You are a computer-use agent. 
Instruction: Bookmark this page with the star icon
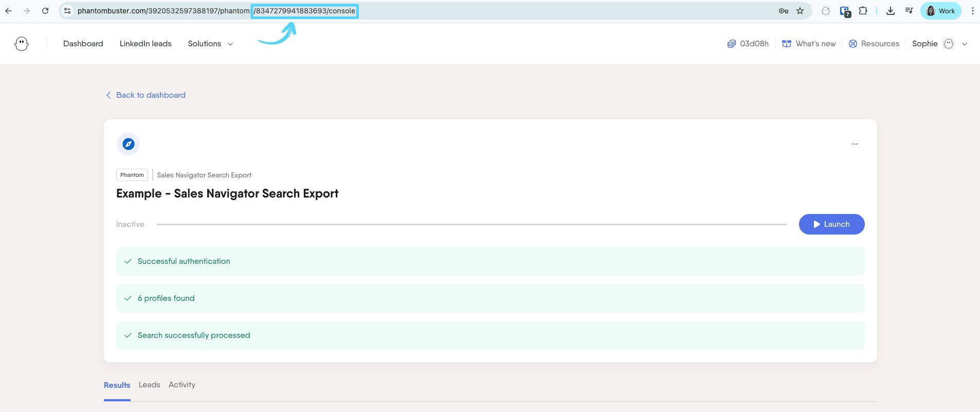(800, 11)
